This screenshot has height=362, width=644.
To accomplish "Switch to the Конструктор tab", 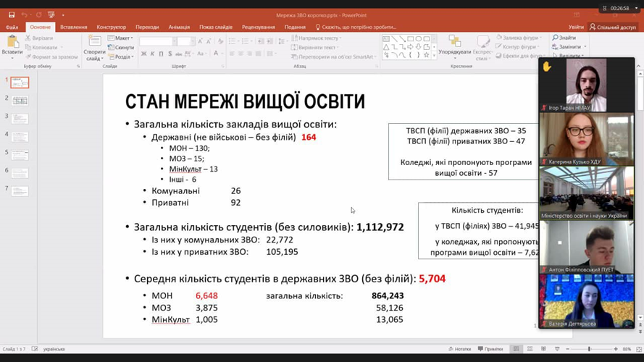I will (112, 27).
